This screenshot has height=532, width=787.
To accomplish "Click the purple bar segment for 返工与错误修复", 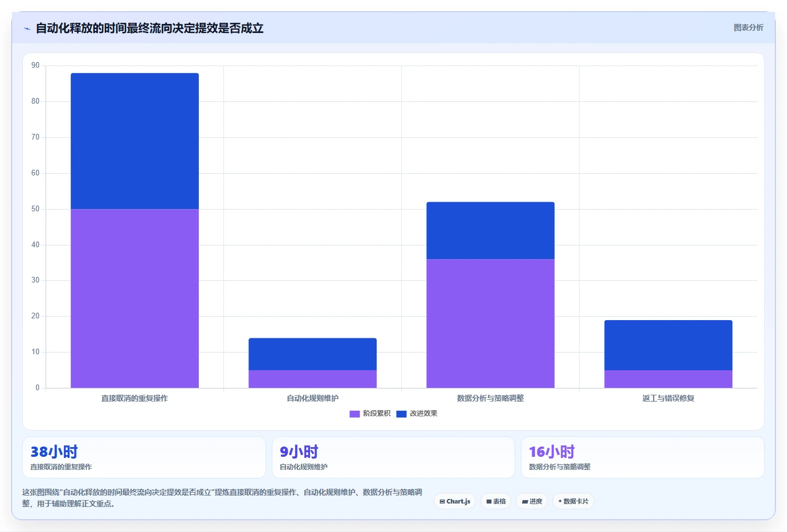I will [668, 379].
